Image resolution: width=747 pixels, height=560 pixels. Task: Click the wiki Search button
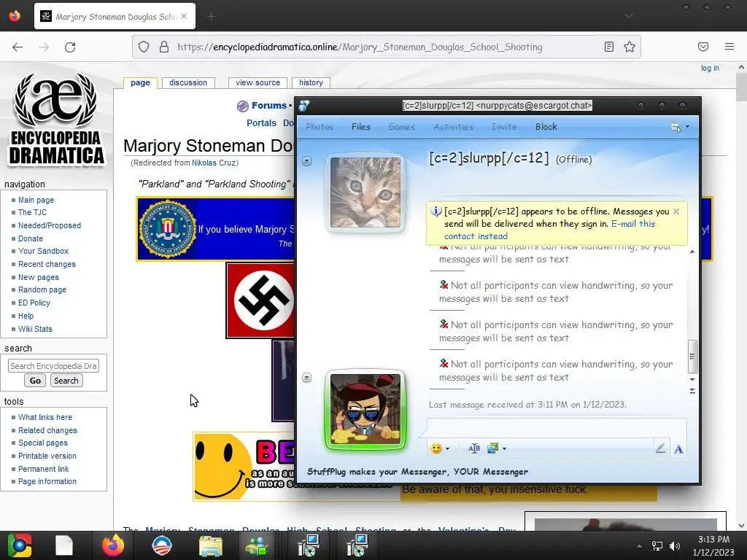coord(66,381)
